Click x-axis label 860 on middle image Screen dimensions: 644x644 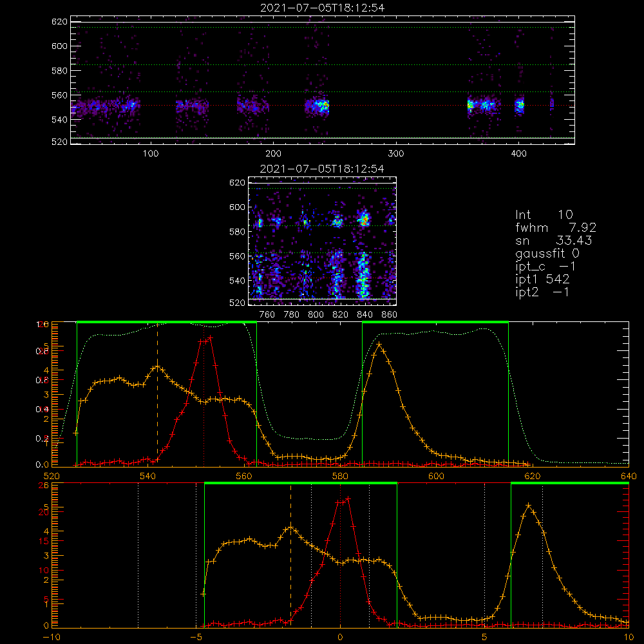pos(390,315)
